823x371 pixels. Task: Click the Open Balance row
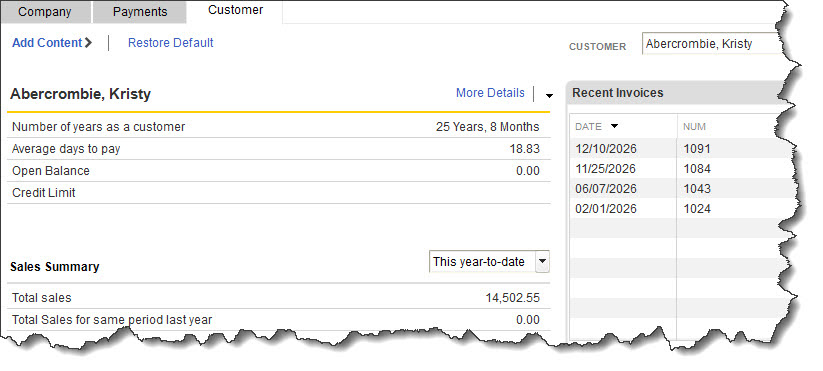(x=279, y=171)
